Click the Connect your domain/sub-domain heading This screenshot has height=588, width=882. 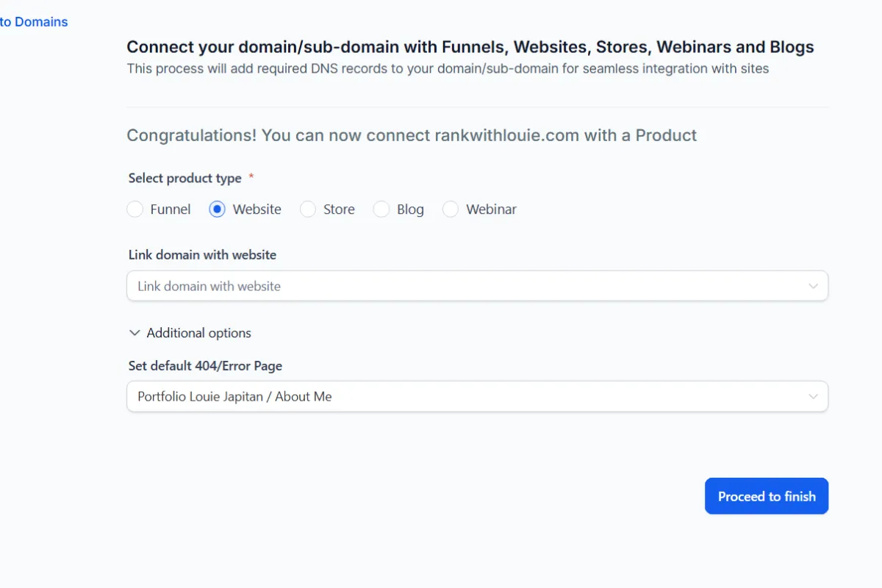[470, 47]
